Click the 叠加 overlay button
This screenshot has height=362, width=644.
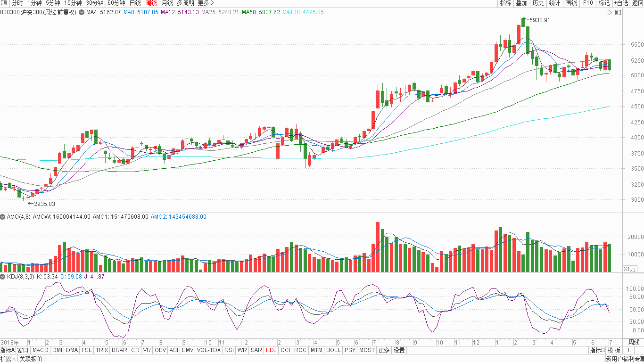point(522,3)
